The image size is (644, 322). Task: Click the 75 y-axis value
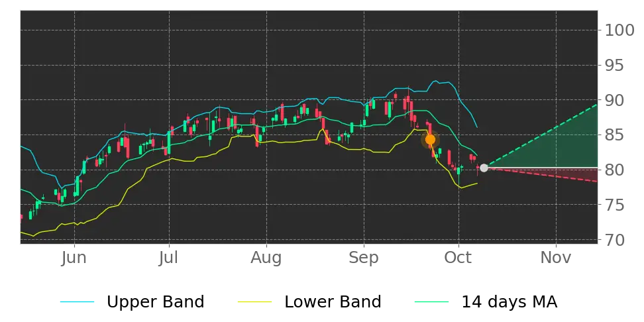615,205
